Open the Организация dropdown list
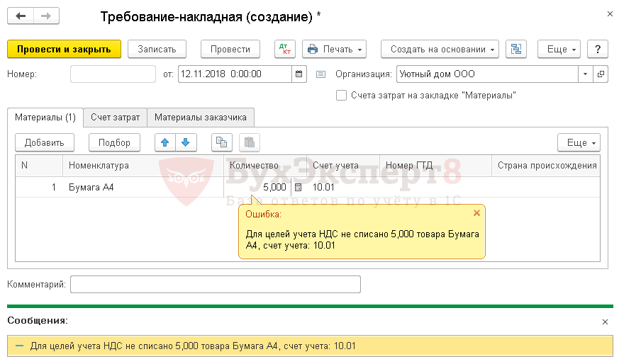 pos(585,74)
